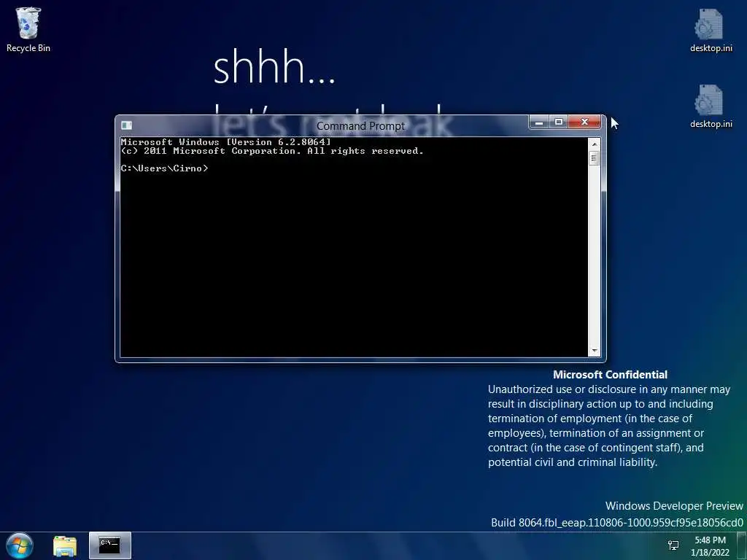Click the Show desktop button at taskbar end
The image size is (747, 560).
[742, 545]
